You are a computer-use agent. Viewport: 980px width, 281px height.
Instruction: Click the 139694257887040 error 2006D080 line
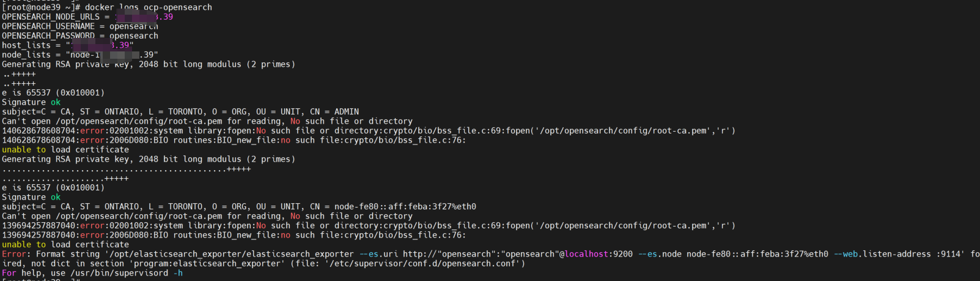point(232,235)
